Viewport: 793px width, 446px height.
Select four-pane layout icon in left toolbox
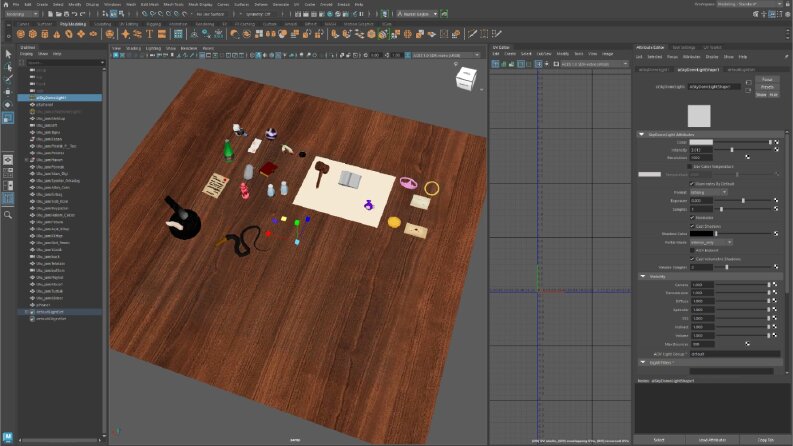8,173
